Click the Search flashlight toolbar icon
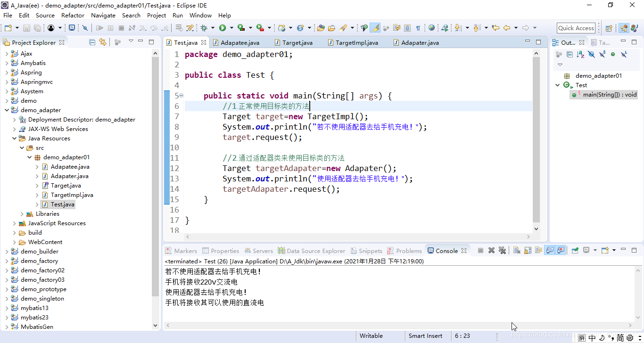This screenshot has height=343, width=644. [x=343, y=28]
